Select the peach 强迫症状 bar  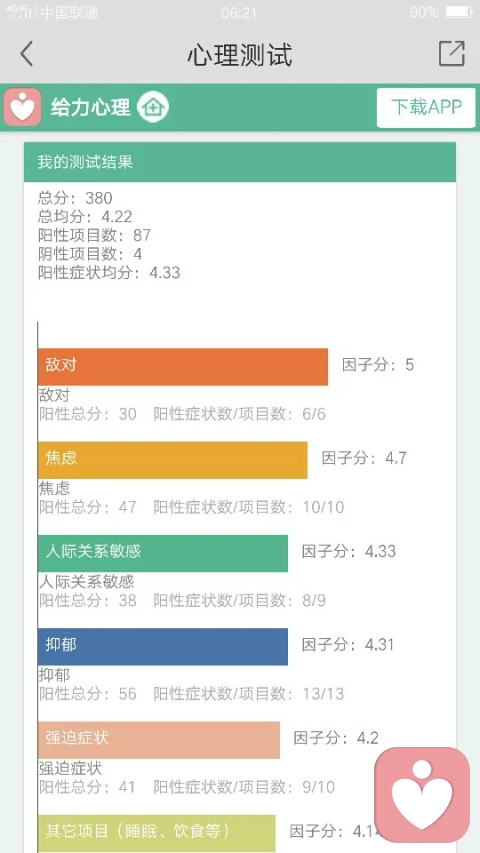(x=159, y=740)
